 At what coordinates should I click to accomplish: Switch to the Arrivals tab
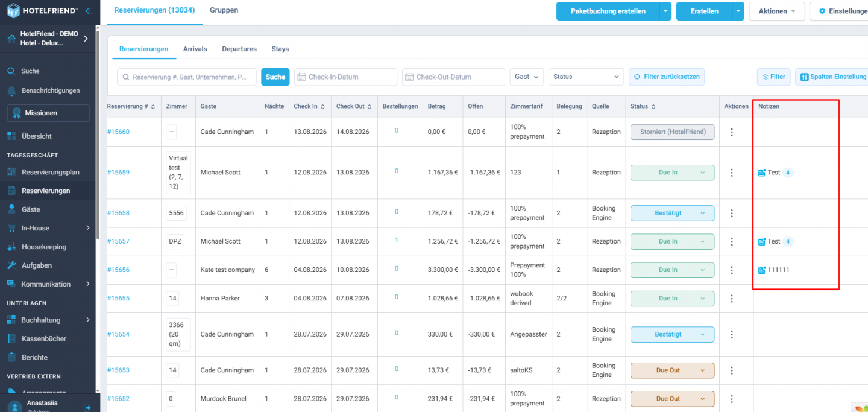pyautogui.click(x=195, y=49)
